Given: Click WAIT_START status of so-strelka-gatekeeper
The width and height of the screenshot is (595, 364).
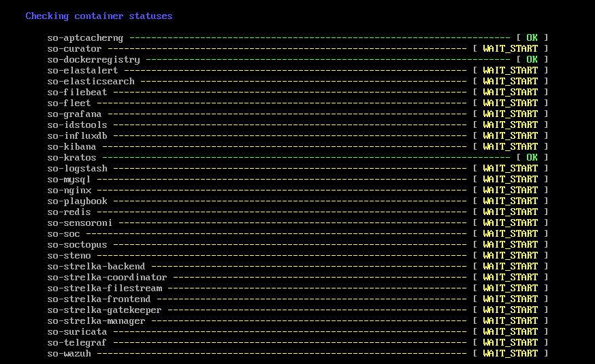Looking at the screenshot, I should 510,310.
